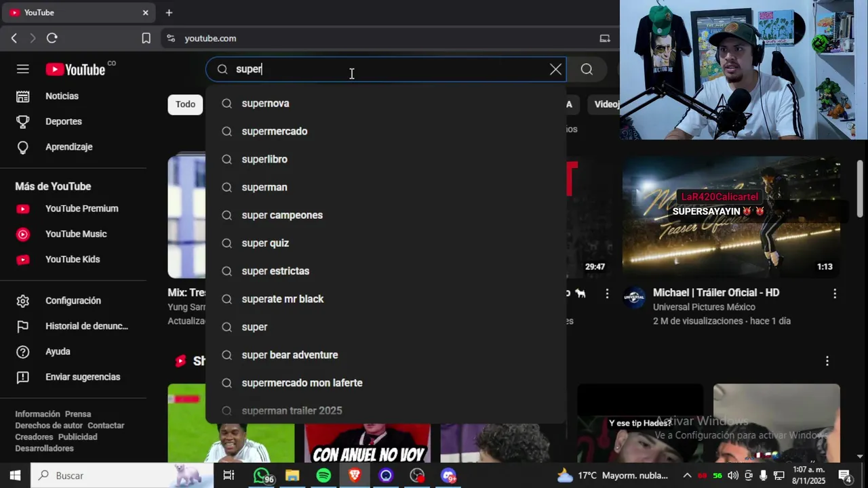Click the 'Prensa' footer link
Screen dimensions: 868x488
coord(78,414)
